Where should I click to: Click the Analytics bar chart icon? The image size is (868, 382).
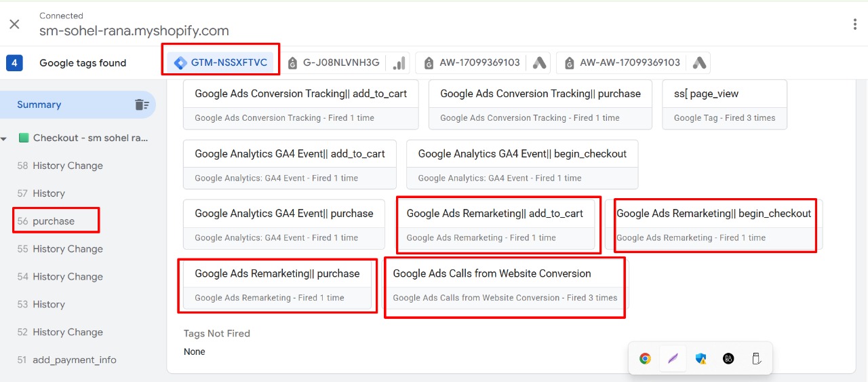(x=399, y=62)
